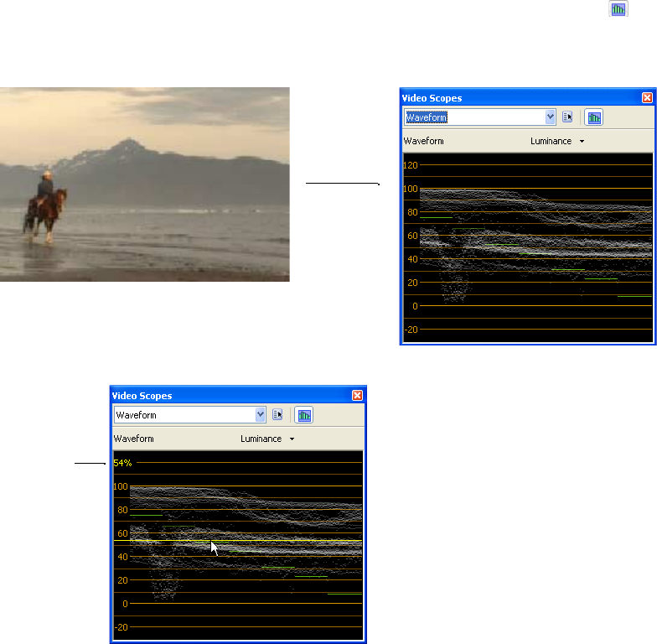Click the yellow 54% marker line in lower waveform

[x=238, y=540]
